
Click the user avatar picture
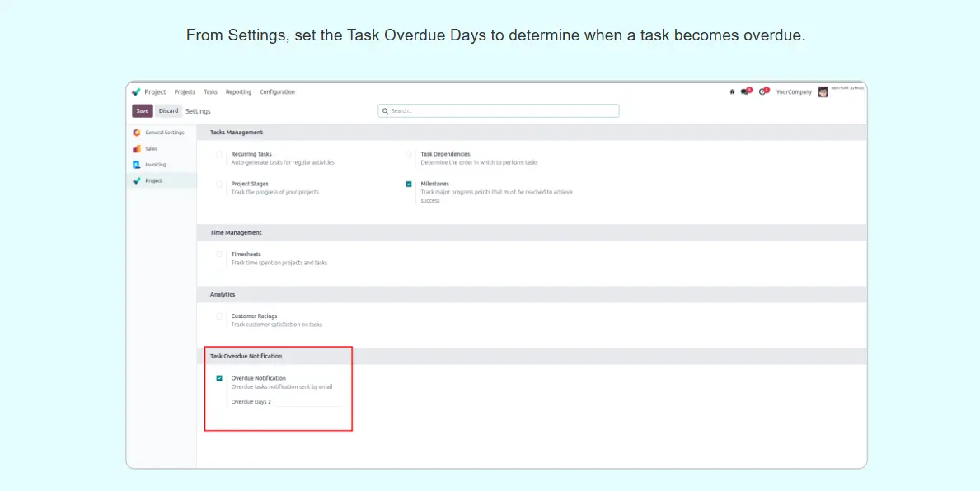(823, 92)
